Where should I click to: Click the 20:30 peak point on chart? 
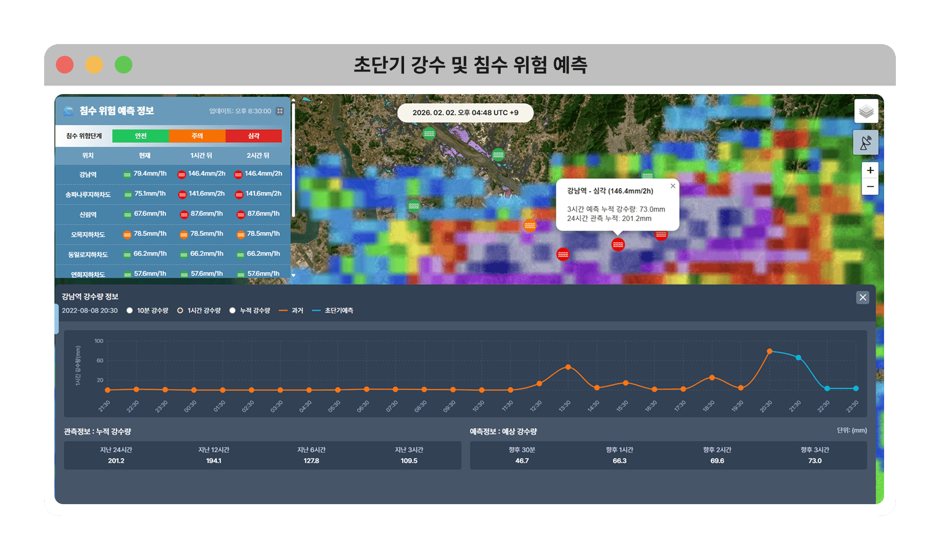[x=769, y=351]
